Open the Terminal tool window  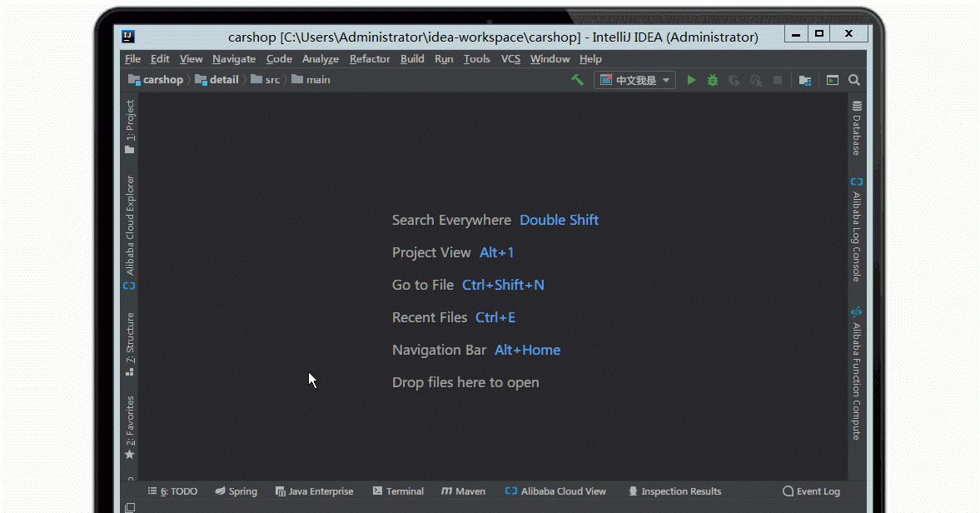click(398, 491)
